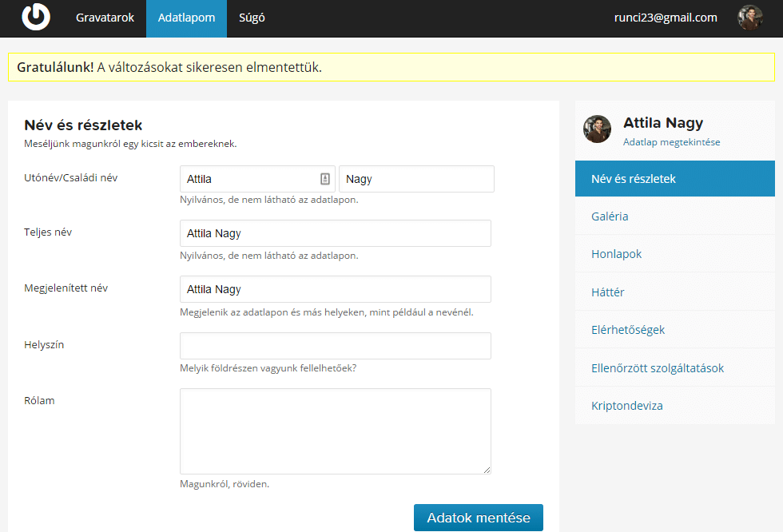Image resolution: width=783 pixels, height=532 pixels.
Task: Open the user avatar in top bar
Action: point(749,18)
